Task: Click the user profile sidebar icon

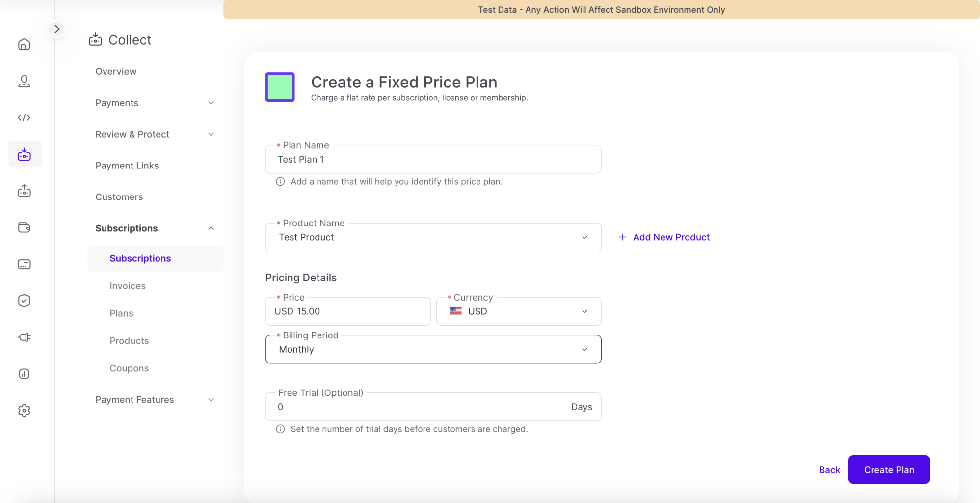Action: tap(24, 81)
